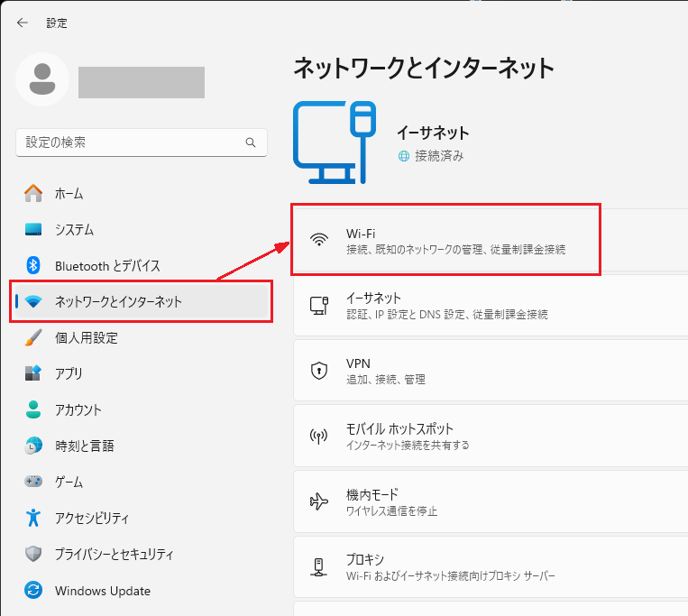Click the プライバシー shield icon
This screenshot has width=688, height=616.
(x=33, y=554)
